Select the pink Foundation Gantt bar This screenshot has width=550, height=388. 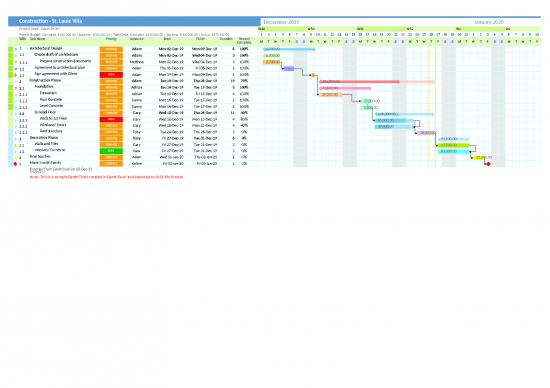(x=345, y=88)
